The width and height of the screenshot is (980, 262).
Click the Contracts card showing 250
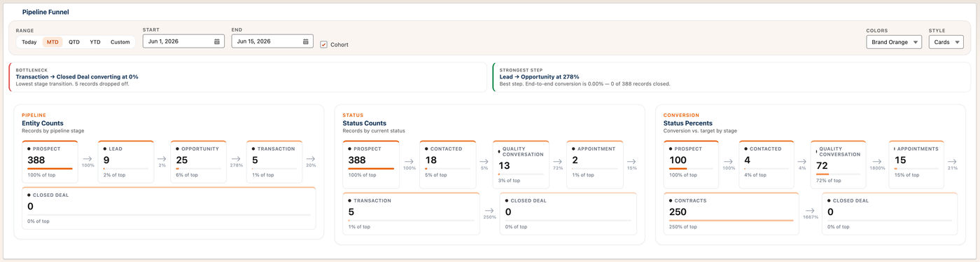(x=731, y=214)
